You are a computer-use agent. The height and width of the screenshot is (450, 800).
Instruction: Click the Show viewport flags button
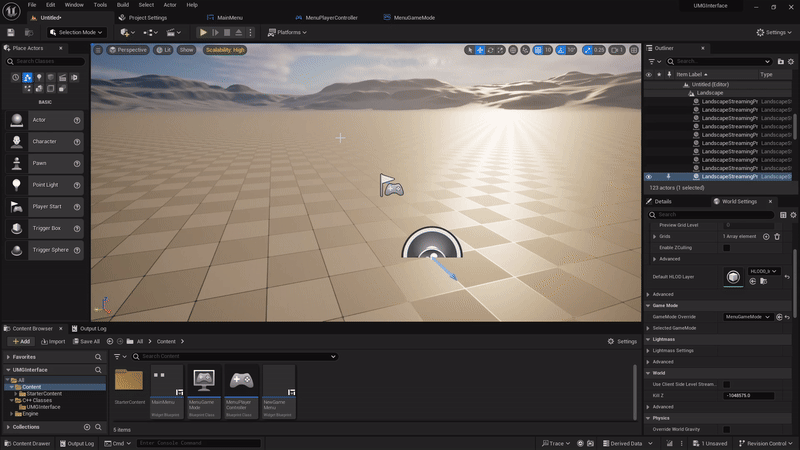(186, 50)
